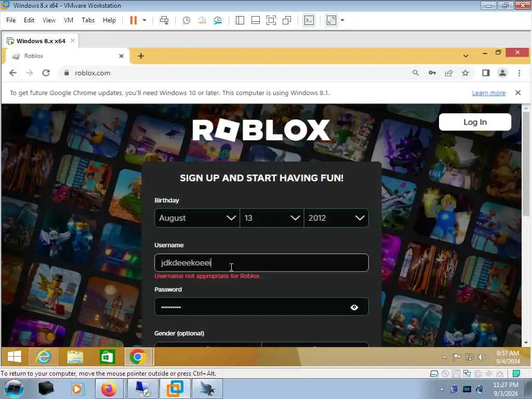Click Windows 8 Start button in guest
Image resolution: width=532 pixels, height=399 pixels.
click(x=14, y=357)
